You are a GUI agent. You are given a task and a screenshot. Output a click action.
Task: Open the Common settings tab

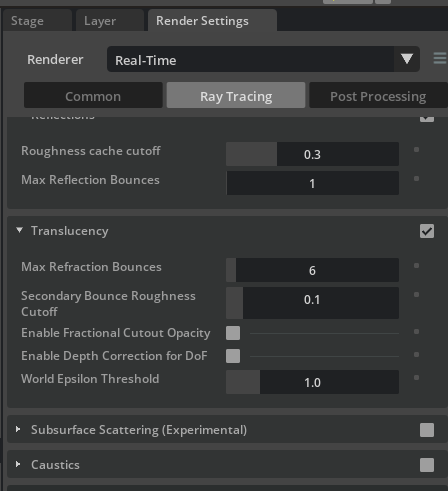tap(93, 96)
